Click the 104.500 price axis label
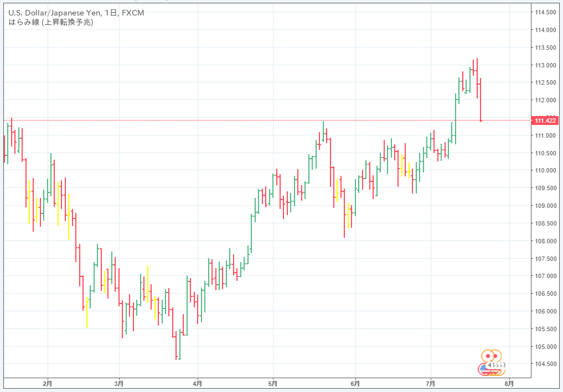Image resolution: width=563 pixels, height=392 pixels. tap(545, 364)
